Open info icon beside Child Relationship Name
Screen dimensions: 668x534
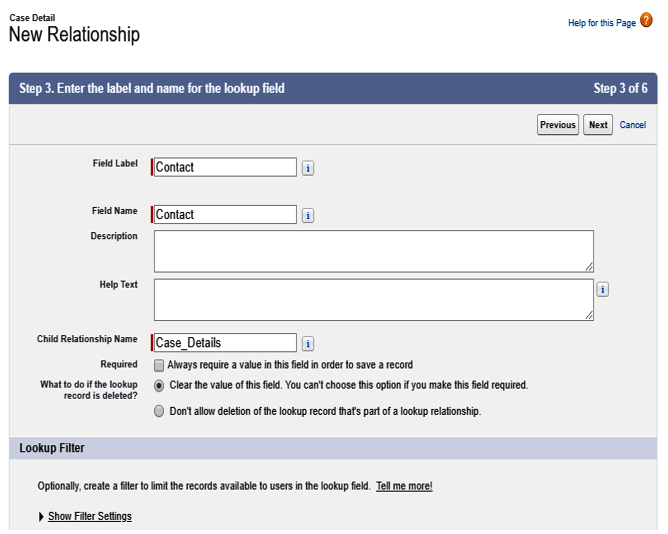[x=308, y=343]
